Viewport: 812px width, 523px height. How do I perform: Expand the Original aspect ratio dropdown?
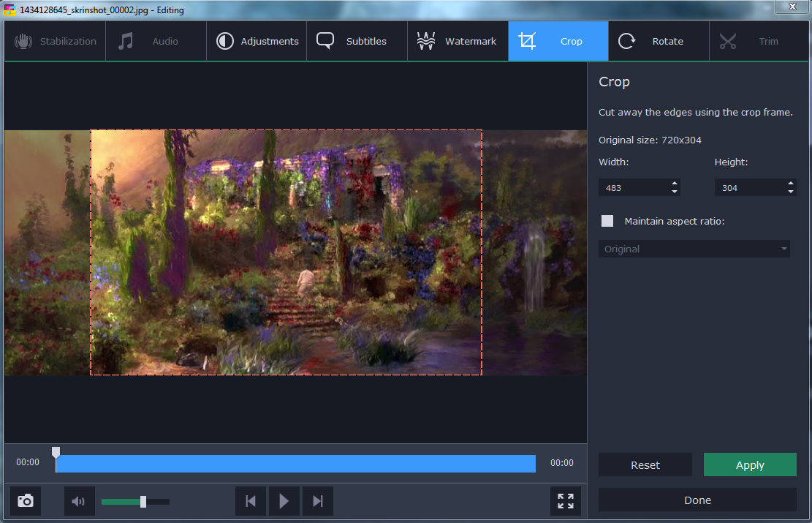(x=694, y=249)
